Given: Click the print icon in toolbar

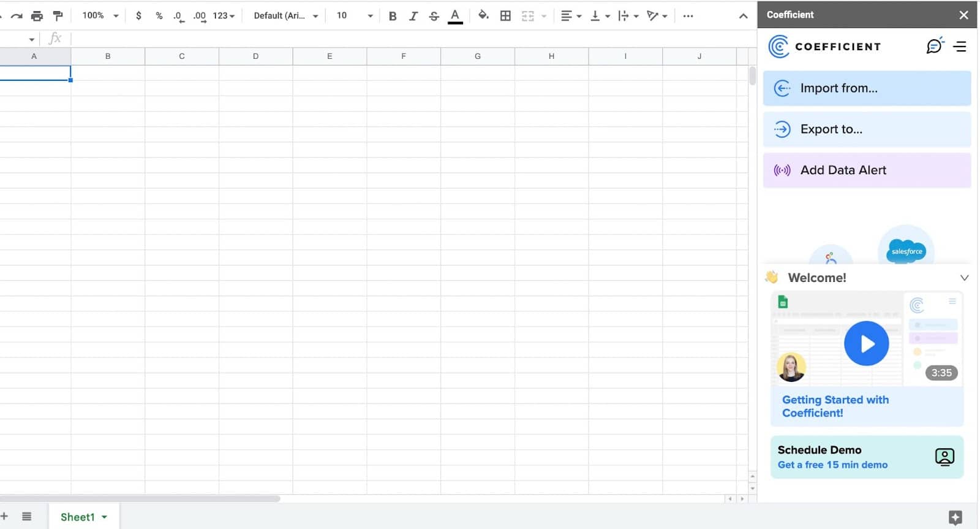Looking at the screenshot, I should pos(37,16).
